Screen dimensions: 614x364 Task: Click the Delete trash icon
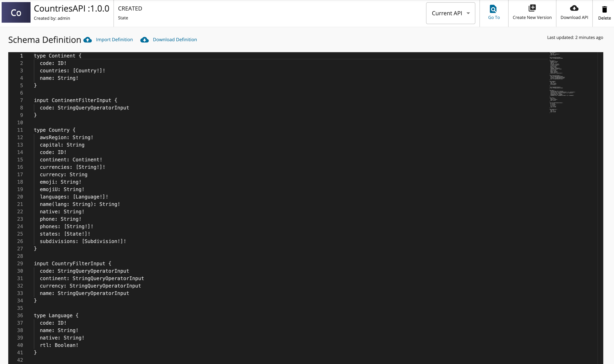pyautogui.click(x=605, y=9)
